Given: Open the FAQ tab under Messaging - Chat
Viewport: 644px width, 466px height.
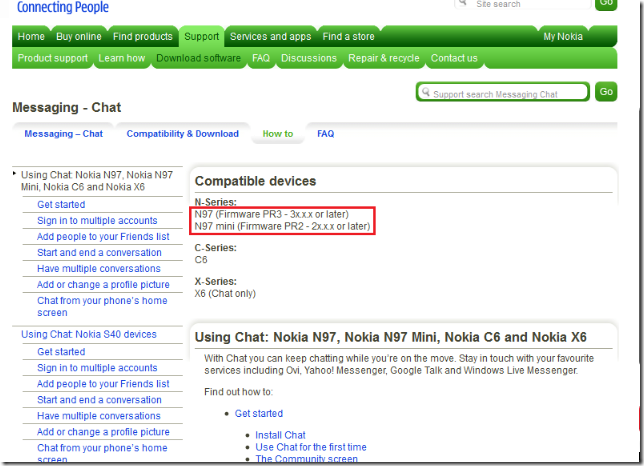Looking at the screenshot, I should (x=326, y=134).
